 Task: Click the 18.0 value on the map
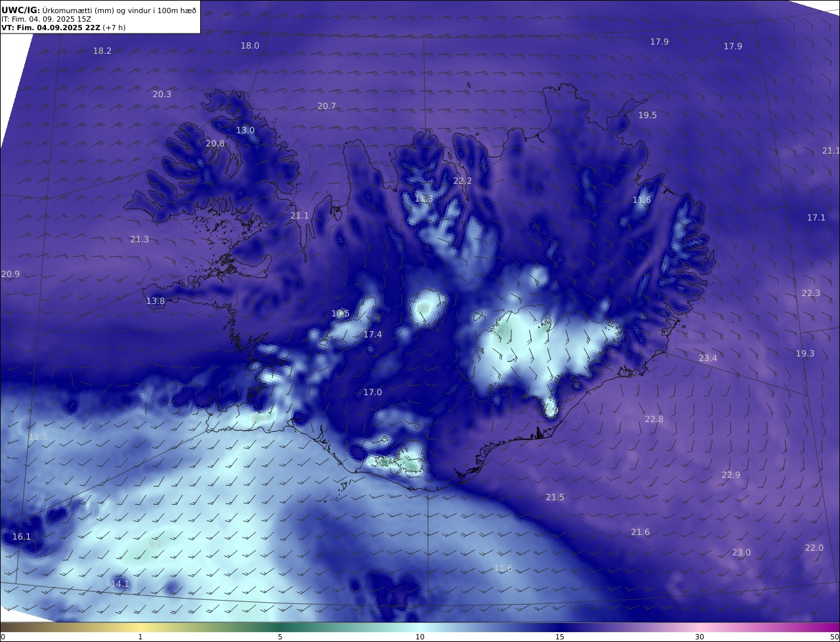click(250, 45)
